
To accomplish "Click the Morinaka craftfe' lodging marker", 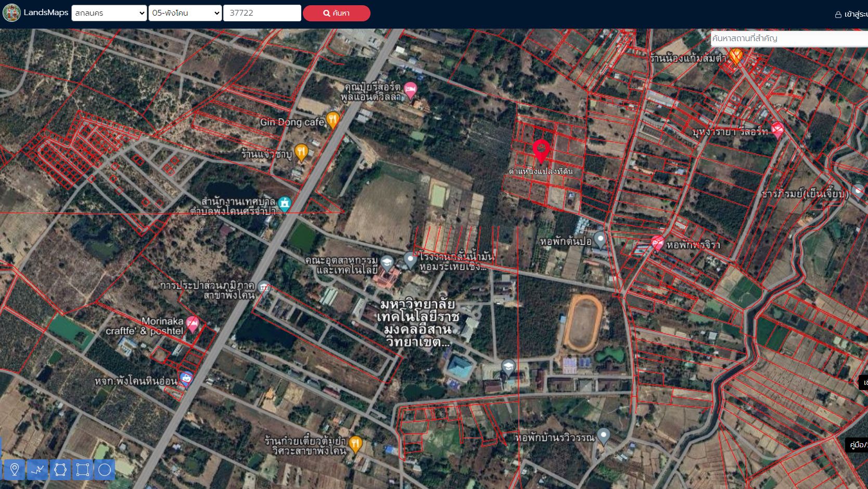I will [193, 324].
